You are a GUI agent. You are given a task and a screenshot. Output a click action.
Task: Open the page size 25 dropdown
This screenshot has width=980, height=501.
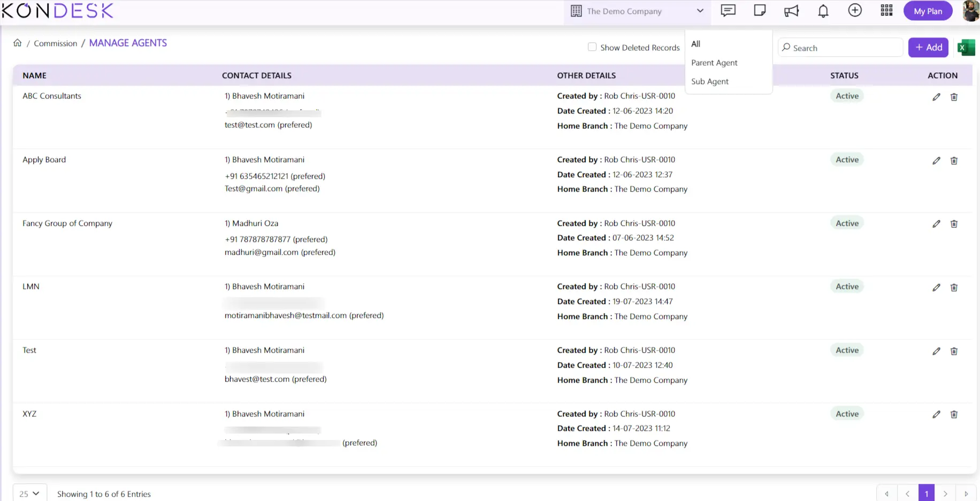[x=29, y=494]
